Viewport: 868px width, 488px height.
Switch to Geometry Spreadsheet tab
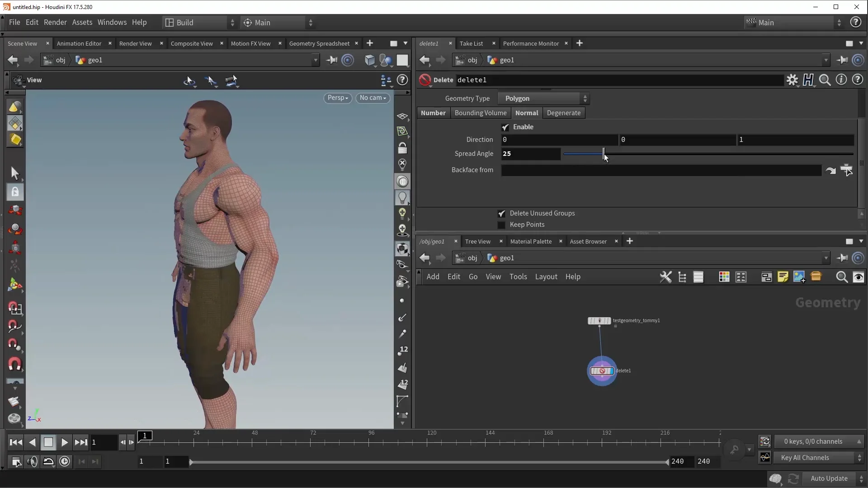319,43
